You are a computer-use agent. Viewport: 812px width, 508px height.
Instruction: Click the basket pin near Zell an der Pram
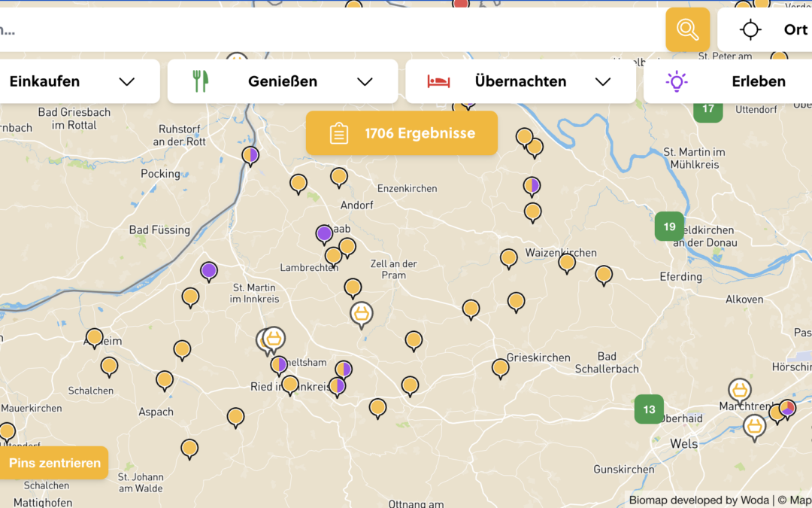coord(362,313)
